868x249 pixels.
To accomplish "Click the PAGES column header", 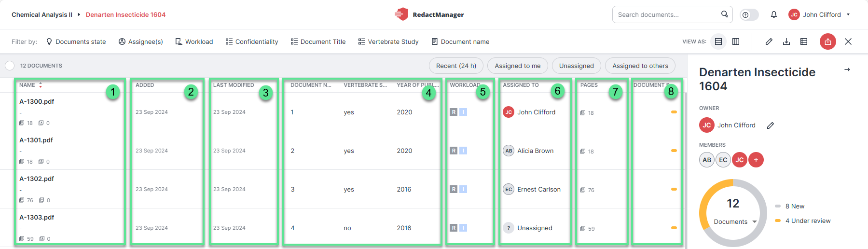I will (589, 85).
